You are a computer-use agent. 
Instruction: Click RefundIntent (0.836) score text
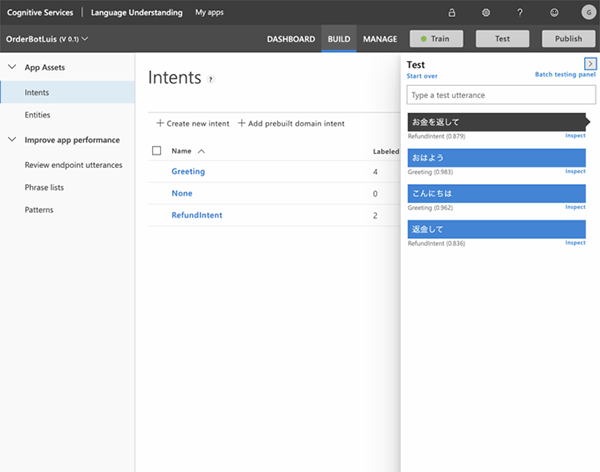[436, 243]
